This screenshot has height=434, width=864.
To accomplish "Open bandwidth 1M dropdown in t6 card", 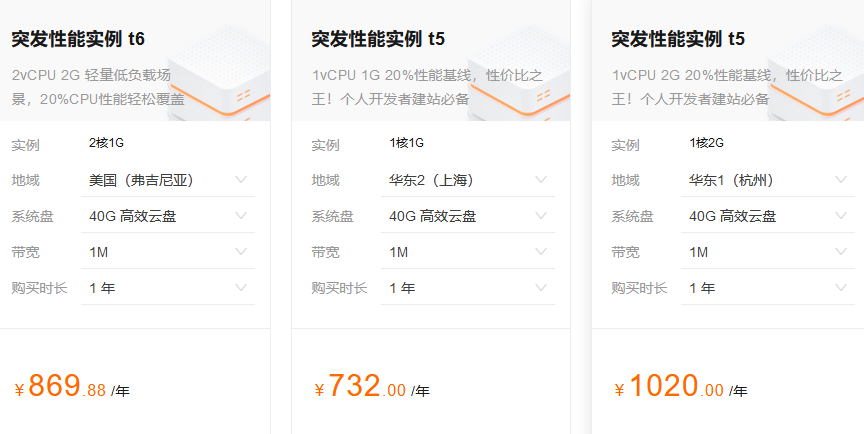I will pyautogui.click(x=168, y=252).
